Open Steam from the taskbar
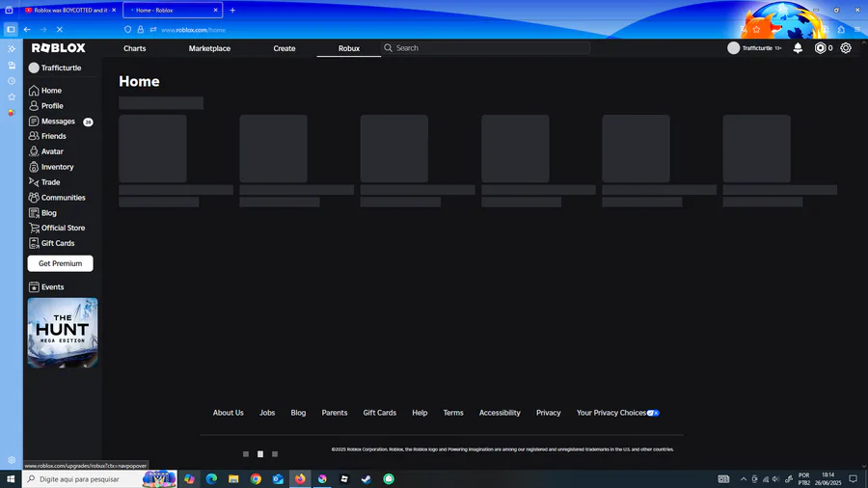This screenshot has width=868, height=488. pos(366,479)
